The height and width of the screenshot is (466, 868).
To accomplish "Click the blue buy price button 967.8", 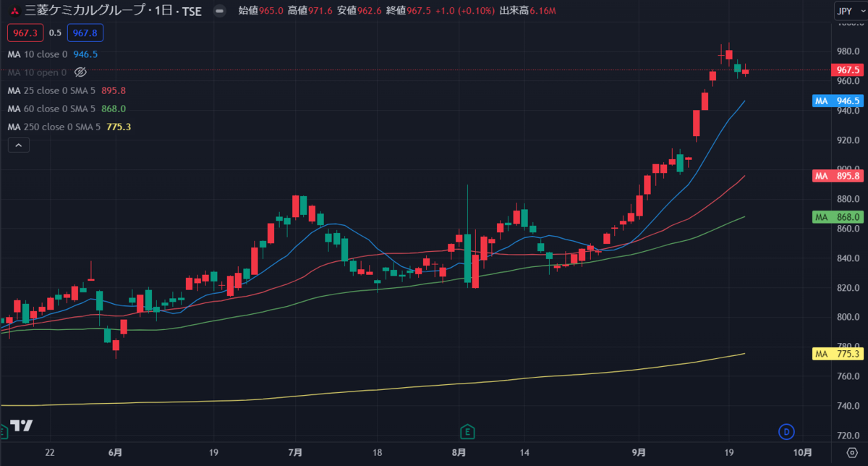I will click(85, 33).
